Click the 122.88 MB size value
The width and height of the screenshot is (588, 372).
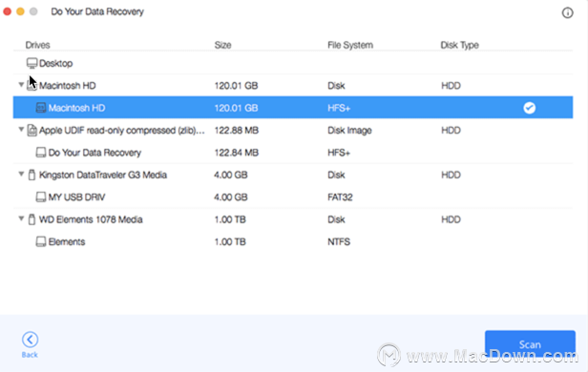click(237, 131)
